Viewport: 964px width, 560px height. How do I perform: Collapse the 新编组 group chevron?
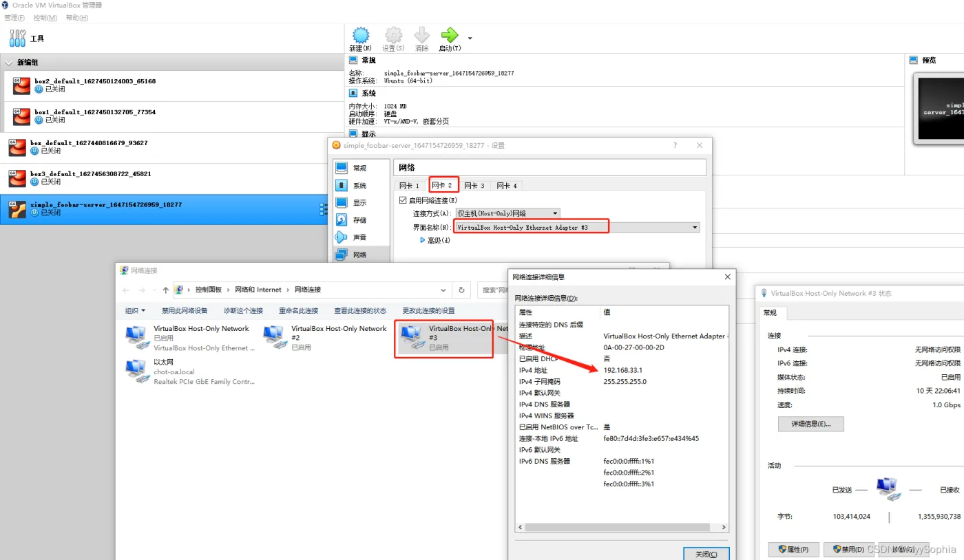click(x=9, y=63)
